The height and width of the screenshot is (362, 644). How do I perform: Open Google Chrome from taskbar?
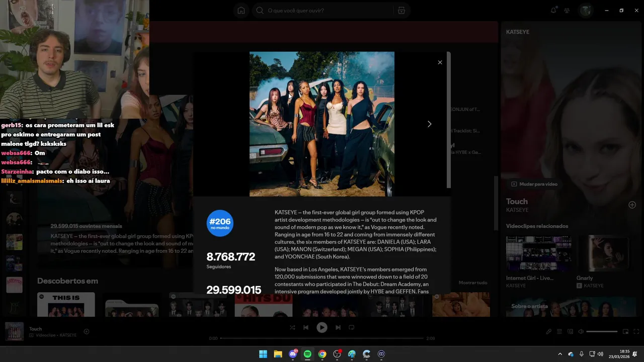point(323,354)
